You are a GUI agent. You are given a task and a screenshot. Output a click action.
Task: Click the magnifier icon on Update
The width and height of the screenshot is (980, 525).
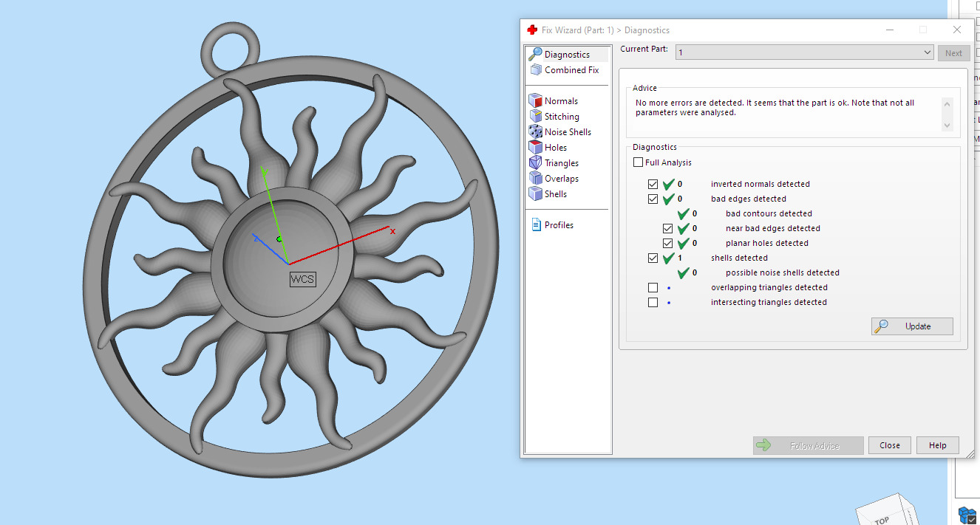tap(881, 326)
